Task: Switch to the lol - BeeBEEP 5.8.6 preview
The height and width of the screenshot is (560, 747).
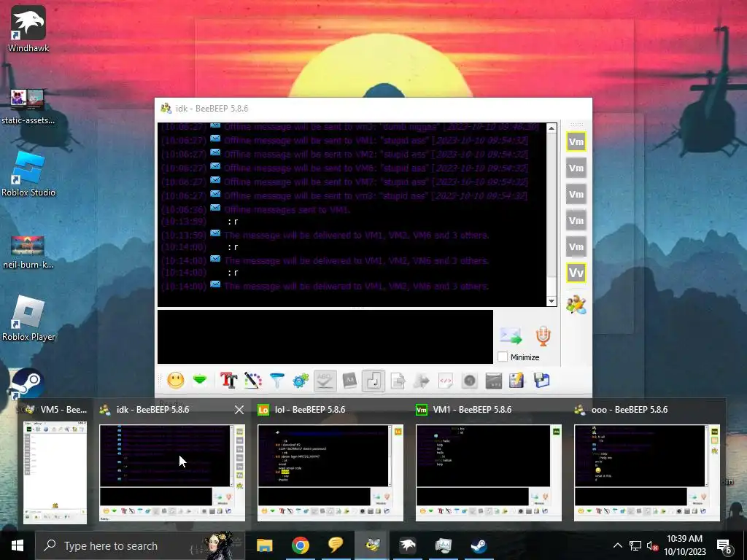Action: [x=330, y=472]
